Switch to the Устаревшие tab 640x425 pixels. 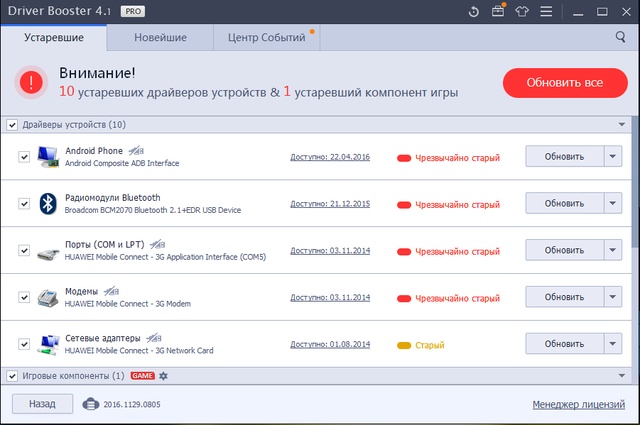(x=54, y=38)
